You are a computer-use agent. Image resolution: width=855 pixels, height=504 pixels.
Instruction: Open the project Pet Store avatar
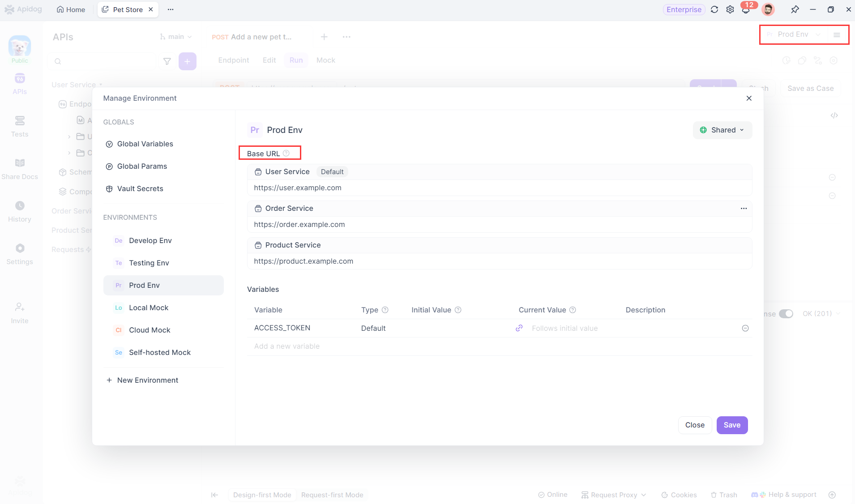coord(20,46)
